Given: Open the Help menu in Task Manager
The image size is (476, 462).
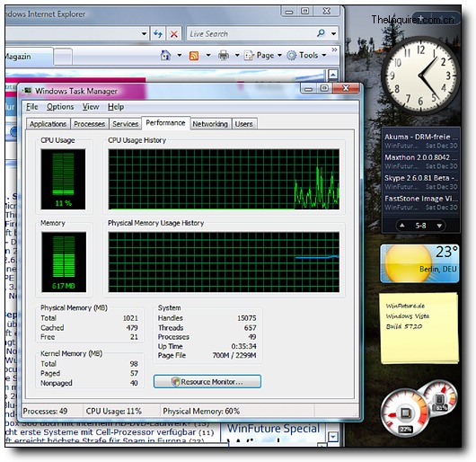Looking at the screenshot, I should click(x=116, y=107).
